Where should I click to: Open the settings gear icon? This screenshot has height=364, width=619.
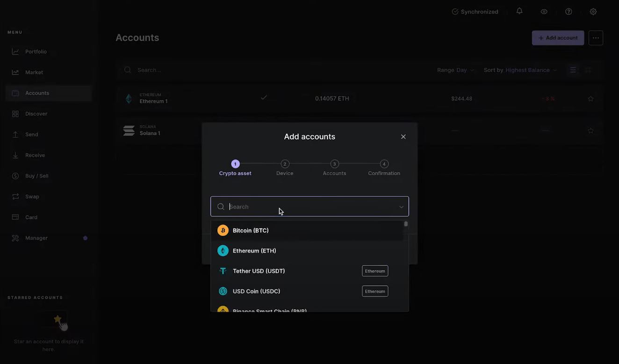point(593,12)
